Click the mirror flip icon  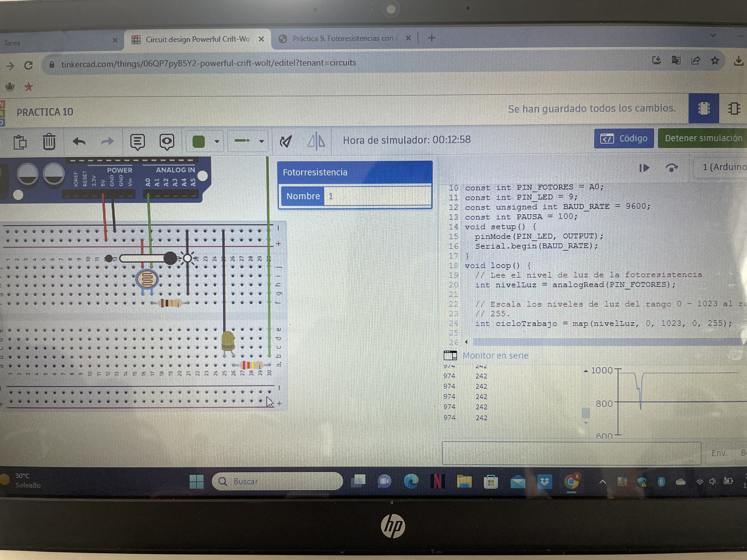coord(316,141)
